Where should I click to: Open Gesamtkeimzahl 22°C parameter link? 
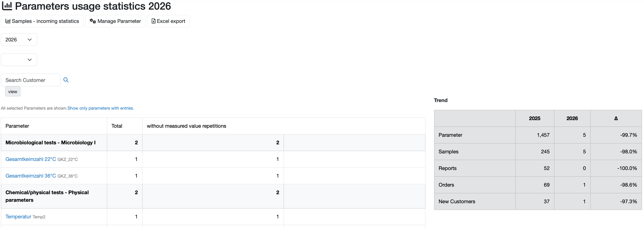(31, 159)
